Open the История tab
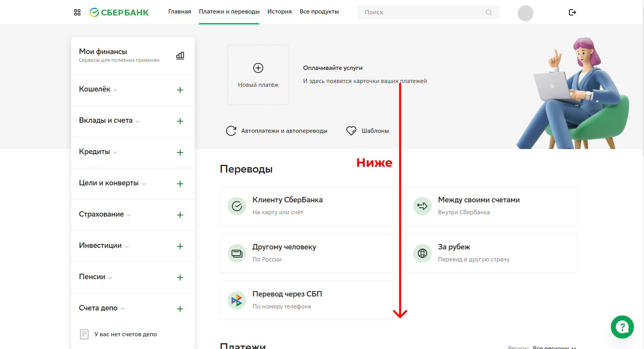Screen dimensions: 644x349 tap(279, 12)
